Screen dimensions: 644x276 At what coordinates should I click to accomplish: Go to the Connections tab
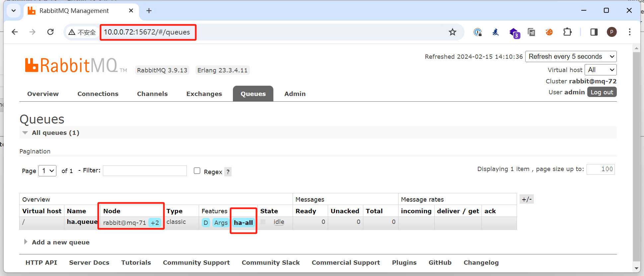pos(98,94)
